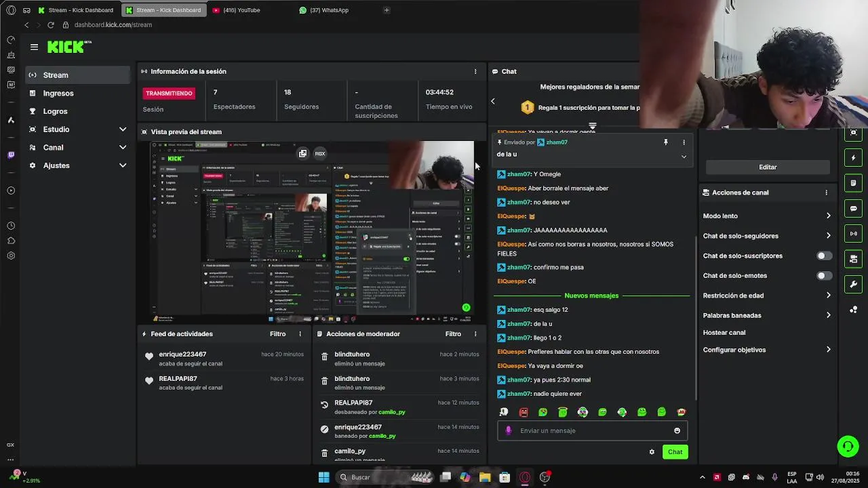Open the emoji picker in chat input
868x488 pixels.
pyautogui.click(x=677, y=430)
